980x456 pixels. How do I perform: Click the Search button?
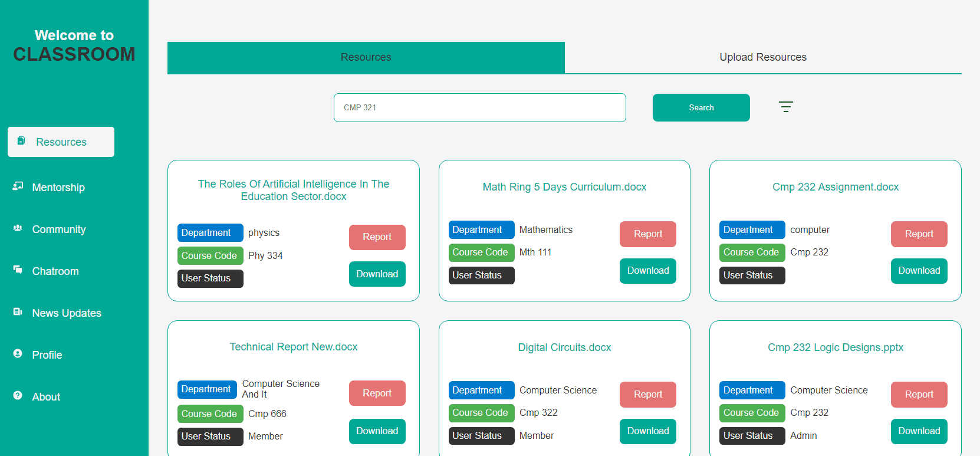701,107
